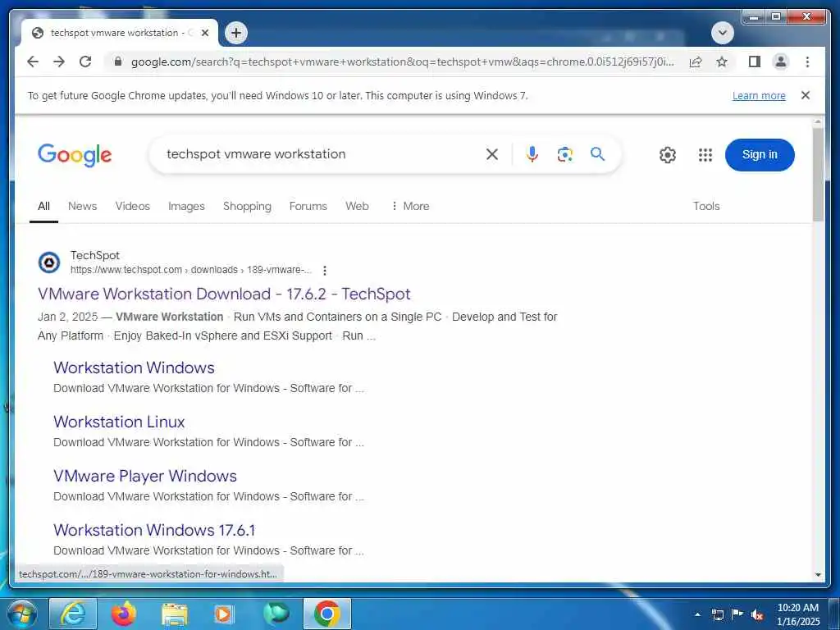Open the Workstation Linux sitelink
The width and height of the screenshot is (840, 630).
coord(119,422)
